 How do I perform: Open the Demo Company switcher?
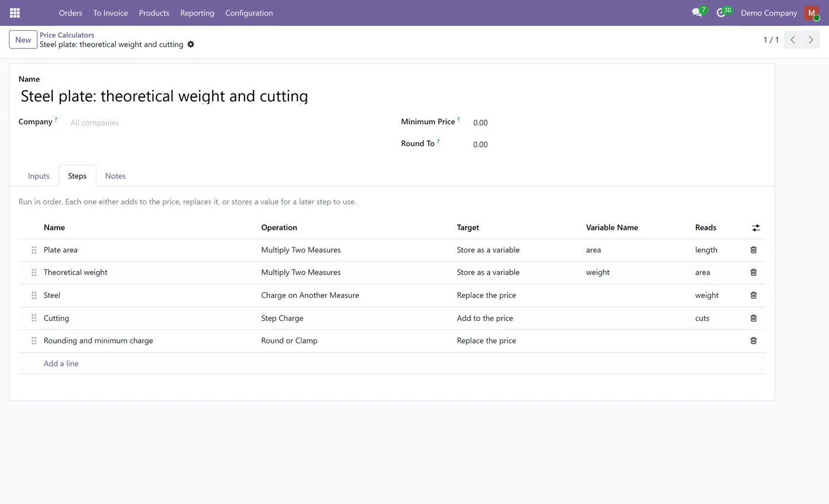(x=769, y=12)
